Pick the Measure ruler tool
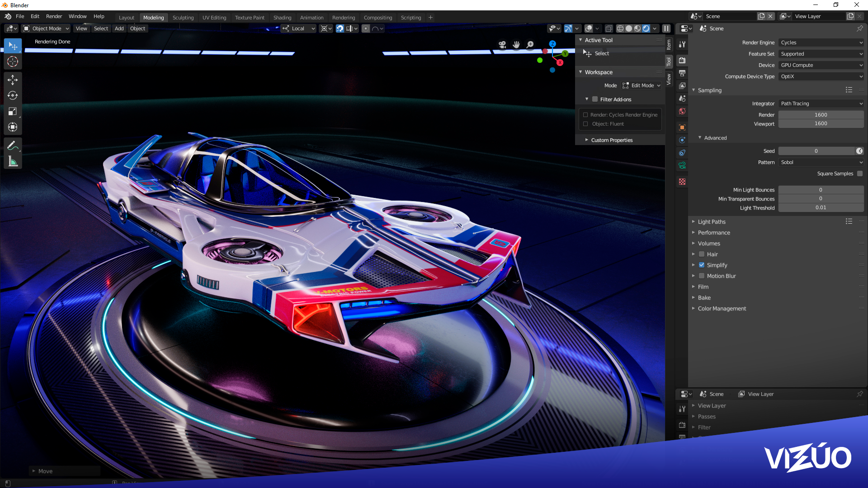Viewport: 868px width, 488px height. tap(13, 161)
